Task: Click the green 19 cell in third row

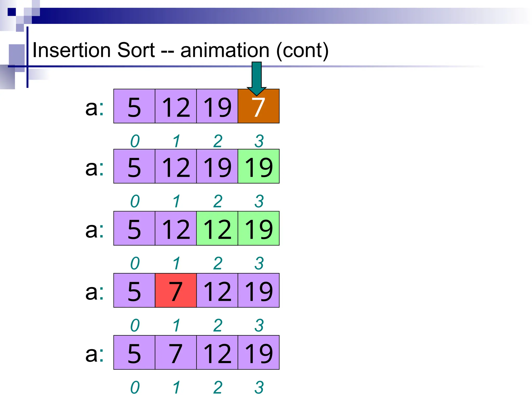Action: click(258, 228)
